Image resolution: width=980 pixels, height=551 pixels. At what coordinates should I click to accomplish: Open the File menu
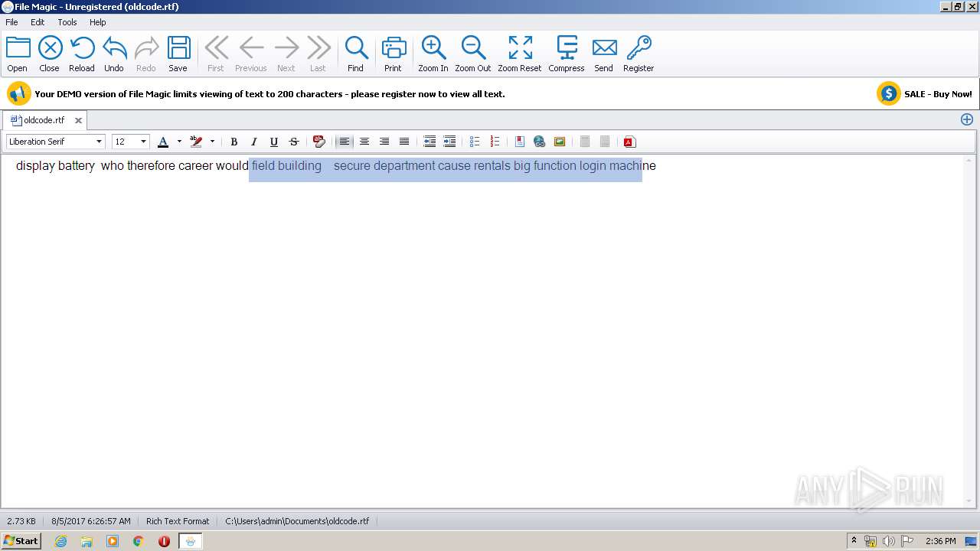[11, 22]
